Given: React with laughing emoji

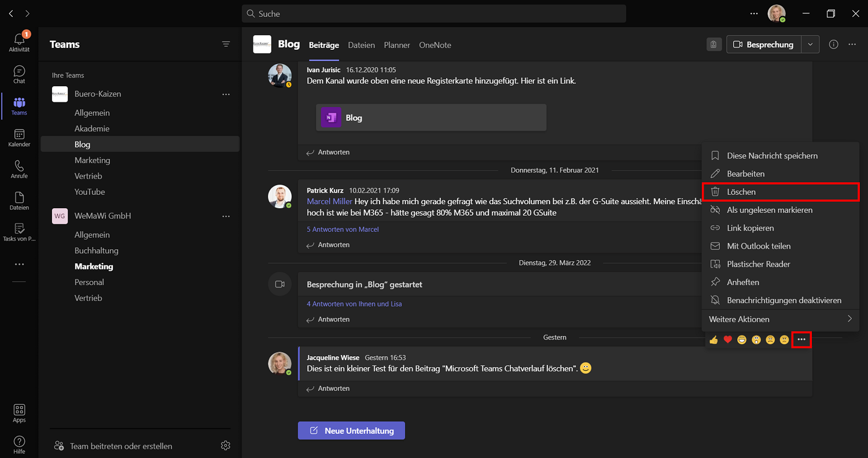Looking at the screenshot, I should point(742,340).
